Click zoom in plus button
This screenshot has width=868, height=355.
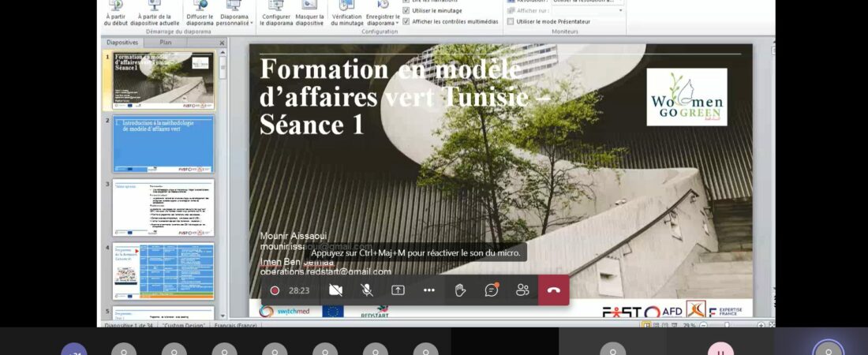761,325
